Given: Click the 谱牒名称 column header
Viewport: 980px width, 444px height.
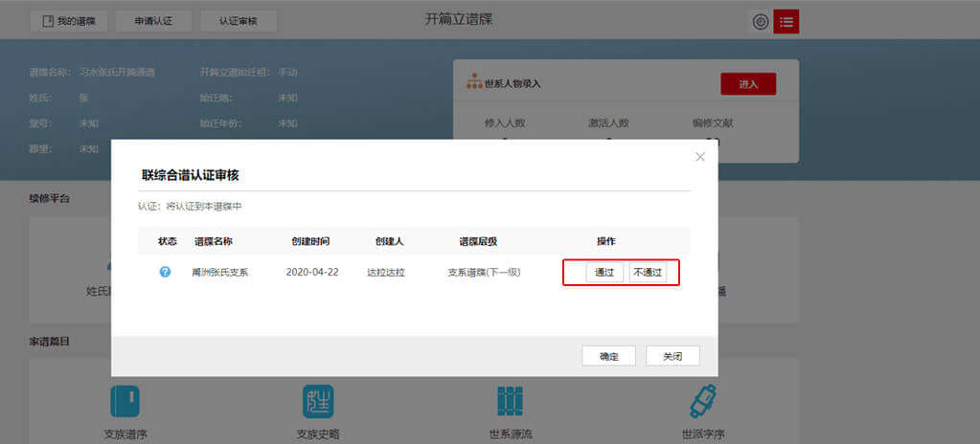Looking at the screenshot, I should click(x=214, y=241).
